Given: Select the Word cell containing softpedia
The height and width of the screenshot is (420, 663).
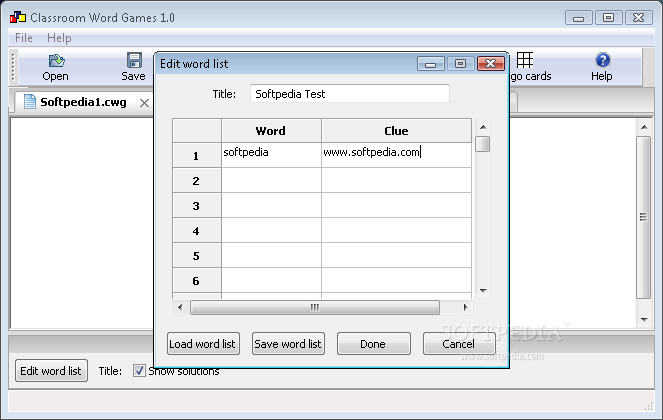Looking at the screenshot, I should pos(271,155).
